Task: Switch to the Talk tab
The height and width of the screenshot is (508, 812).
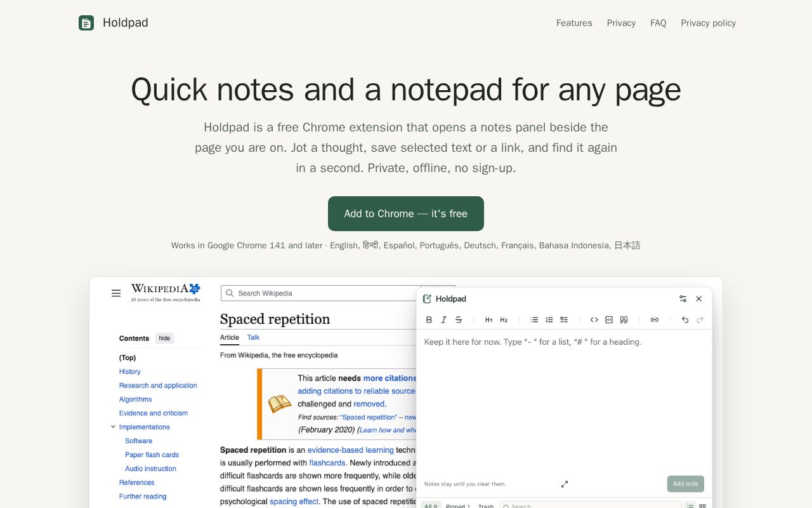Action: coord(253,337)
